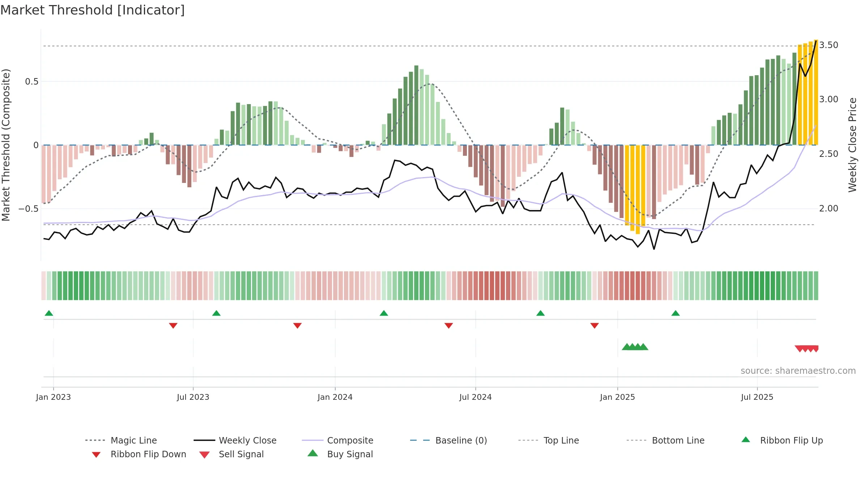Screen dimensions: 868x488
Task: Click the ribbon flip-up triangle between Jul 2024 and Jan 2025
Action: (x=540, y=313)
